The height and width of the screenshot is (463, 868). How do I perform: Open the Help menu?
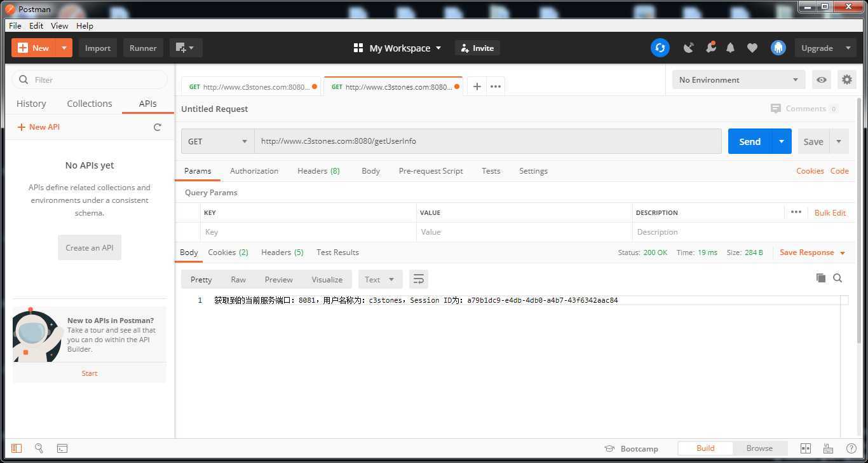tap(85, 25)
